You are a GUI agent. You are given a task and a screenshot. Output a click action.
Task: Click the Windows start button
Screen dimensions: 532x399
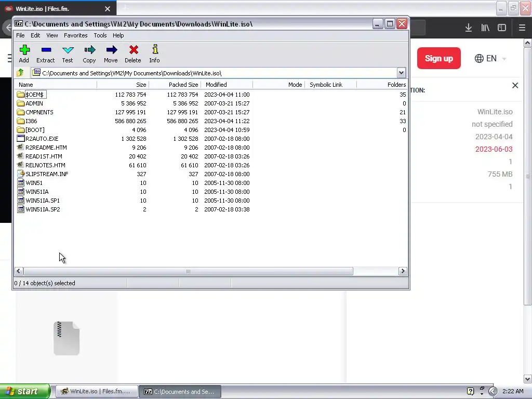click(25, 391)
